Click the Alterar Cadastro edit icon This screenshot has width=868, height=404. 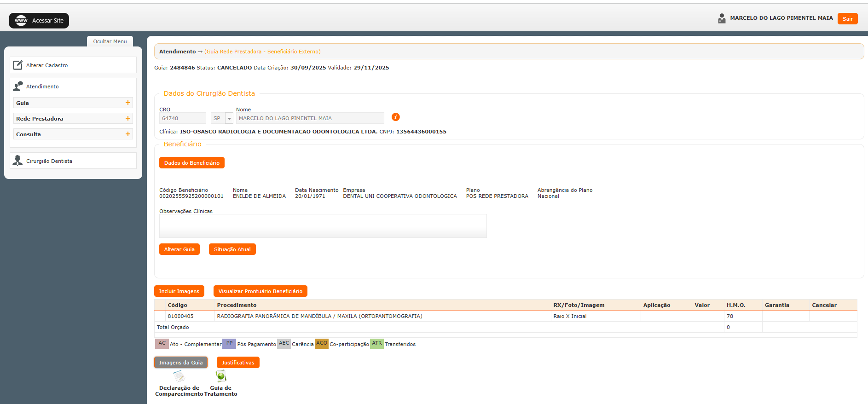(17, 65)
